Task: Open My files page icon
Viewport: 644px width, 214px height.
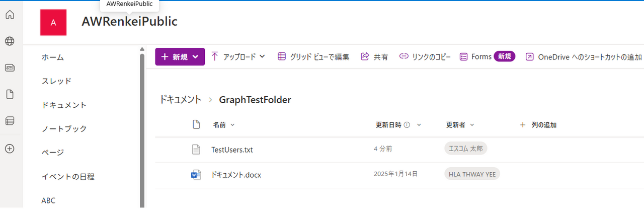Action: click(x=10, y=95)
